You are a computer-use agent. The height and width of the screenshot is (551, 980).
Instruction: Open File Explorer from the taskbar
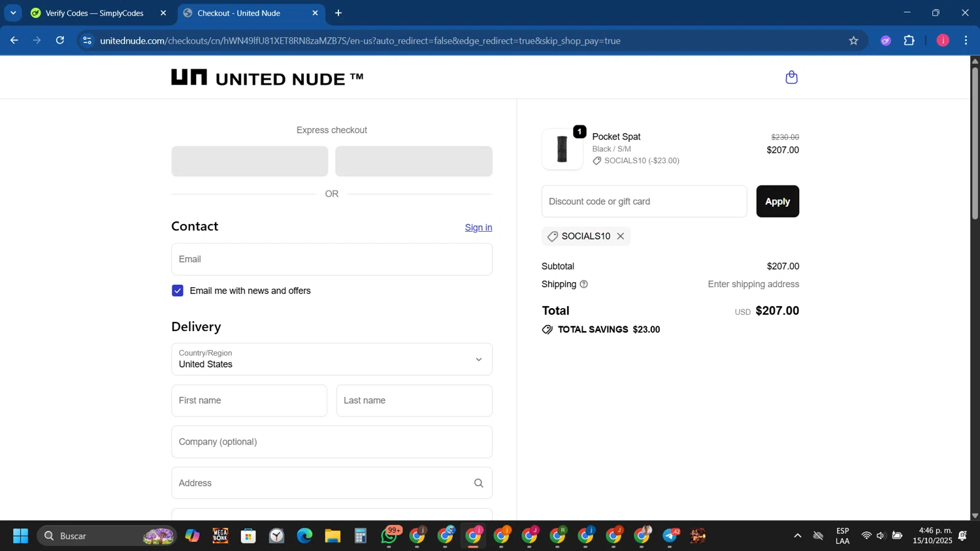pos(333,536)
